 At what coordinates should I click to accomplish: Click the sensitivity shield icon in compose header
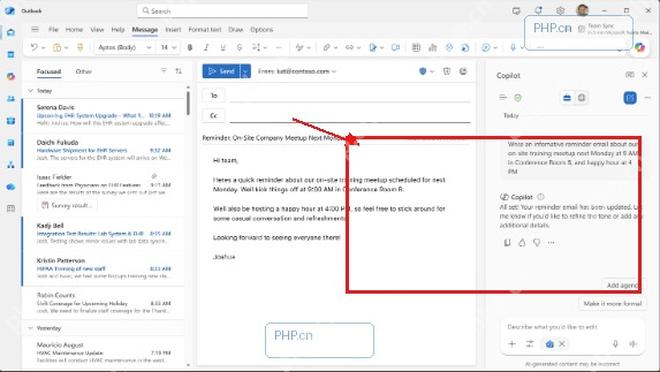[x=423, y=71]
